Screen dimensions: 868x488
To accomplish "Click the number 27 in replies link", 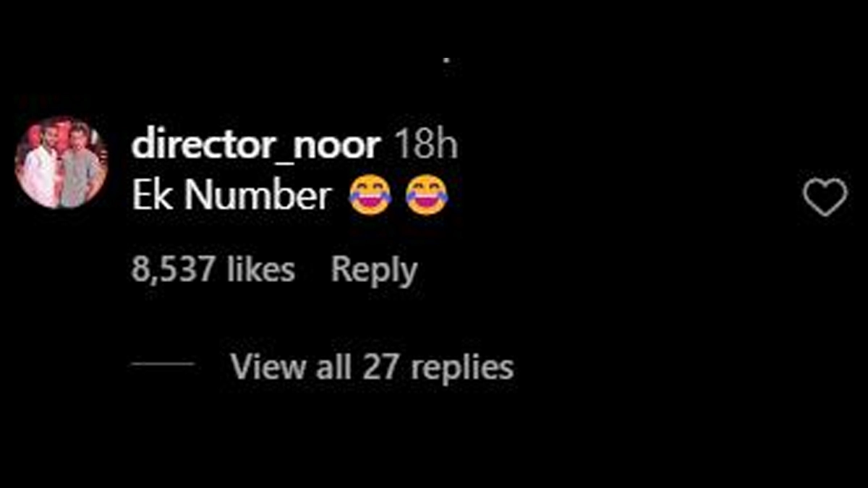I will [x=379, y=367].
